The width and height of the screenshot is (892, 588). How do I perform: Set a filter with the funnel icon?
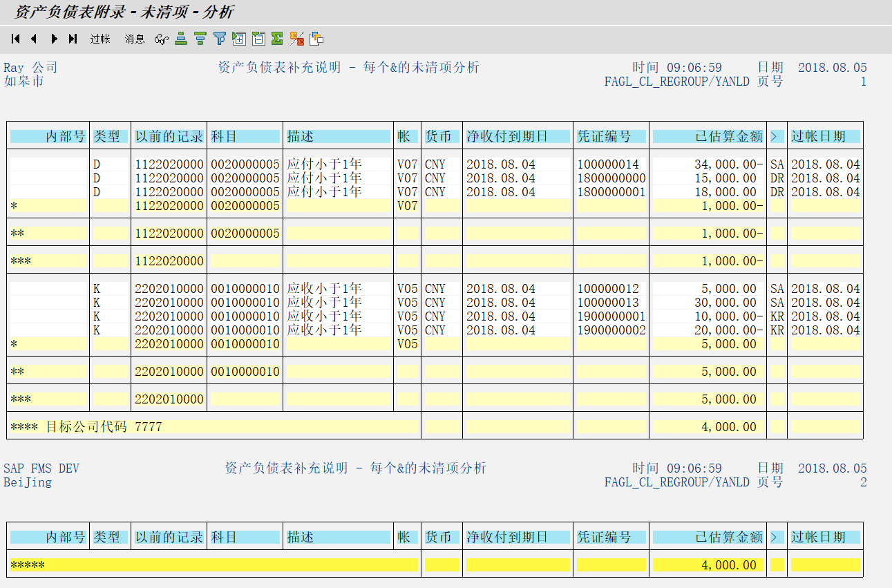coord(220,39)
